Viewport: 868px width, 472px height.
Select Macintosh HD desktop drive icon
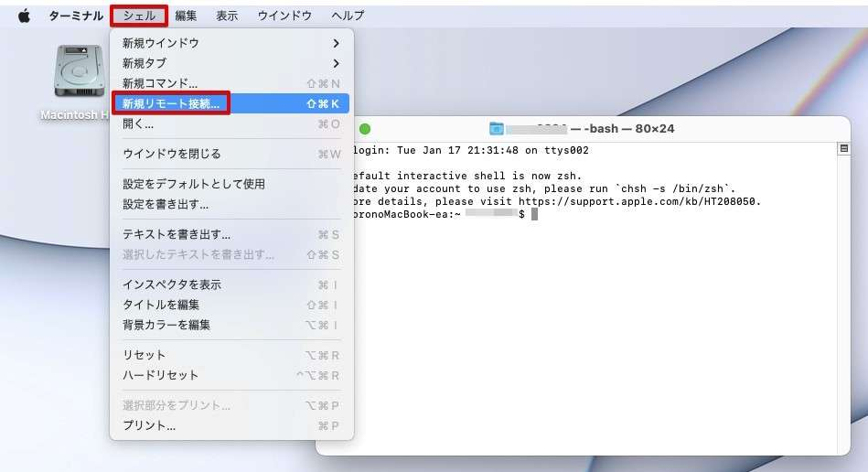click(x=80, y=72)
